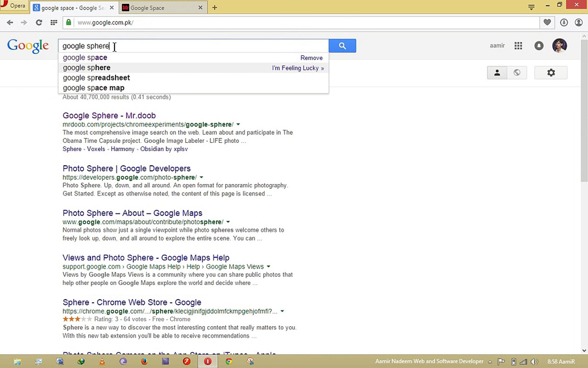Image resolution: width=588 pixels, height=368 pixels.
Task: Open VLC media player from the taskbar
Action: tap(102, 362)
